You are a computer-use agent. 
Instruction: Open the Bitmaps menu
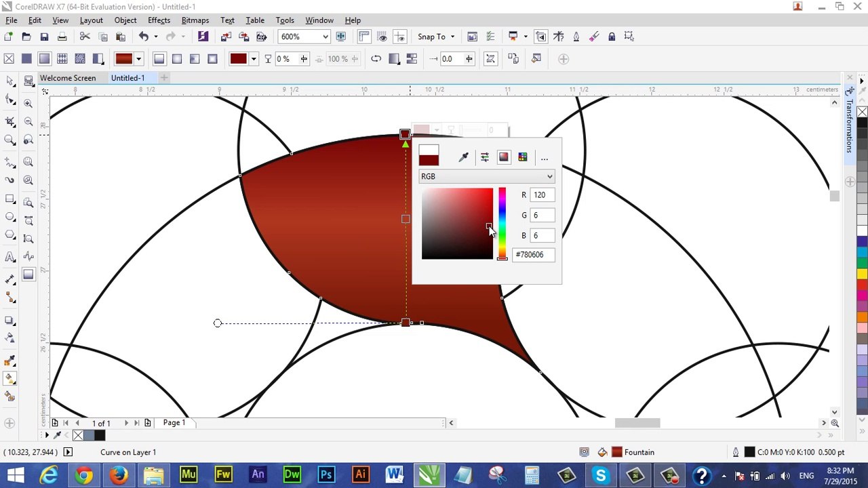pyautogui.click(x=195, y=20)
